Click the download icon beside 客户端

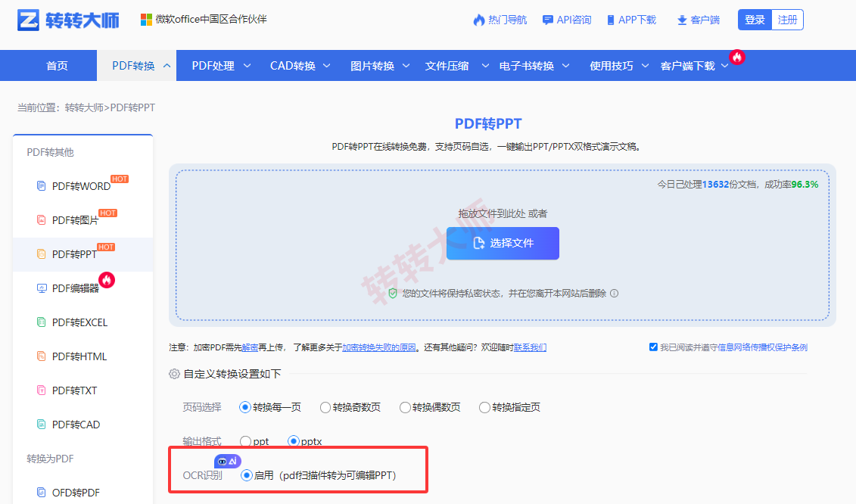point(682,20)
